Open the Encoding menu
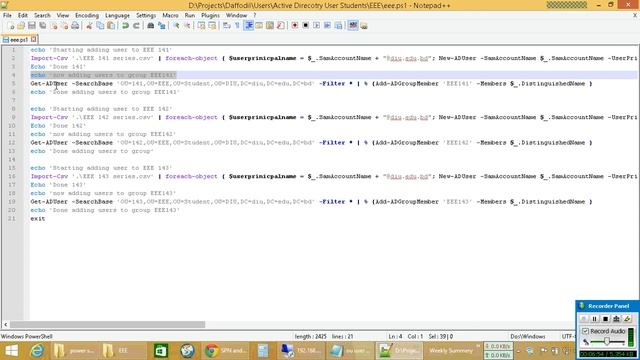Image resolution: width=640 pixels, height=360 pixels. [x=87, y=16]
